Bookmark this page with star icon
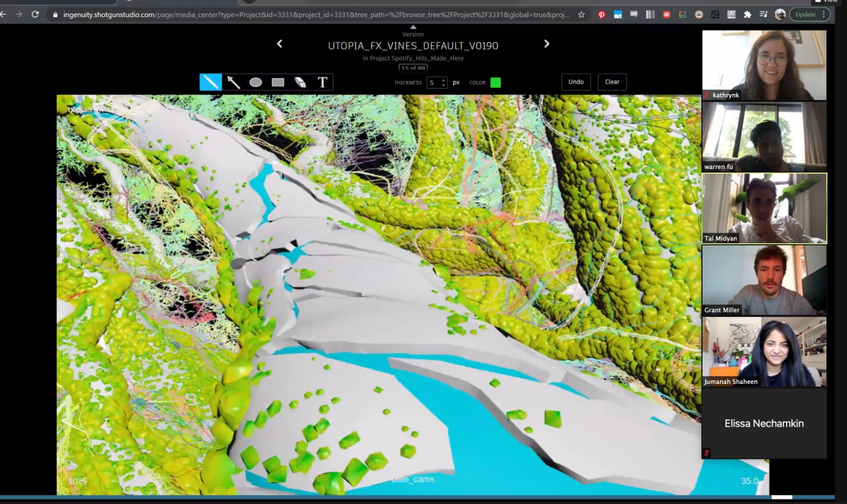The height and width of the screenshot is (504, 847). (581, 14)
